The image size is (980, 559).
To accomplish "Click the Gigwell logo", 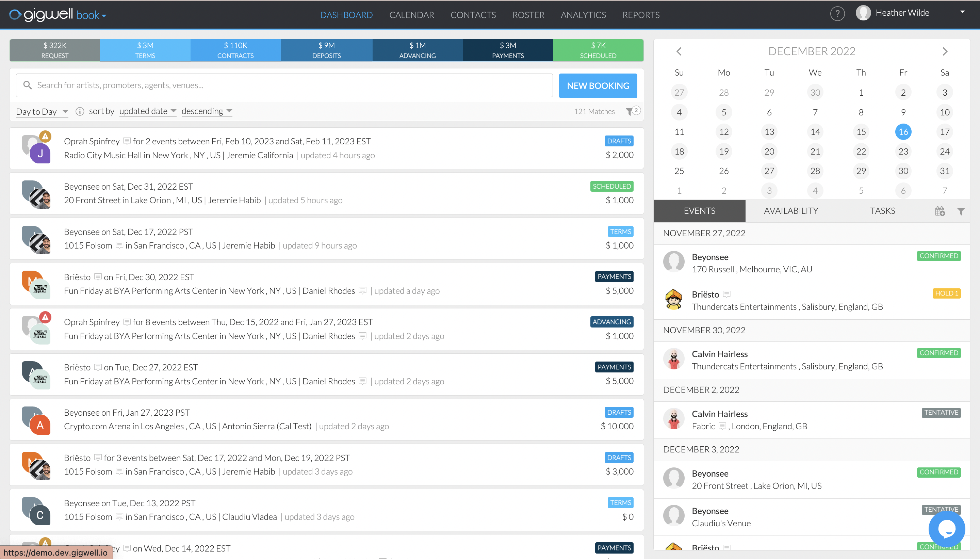I will pos(42,15).
